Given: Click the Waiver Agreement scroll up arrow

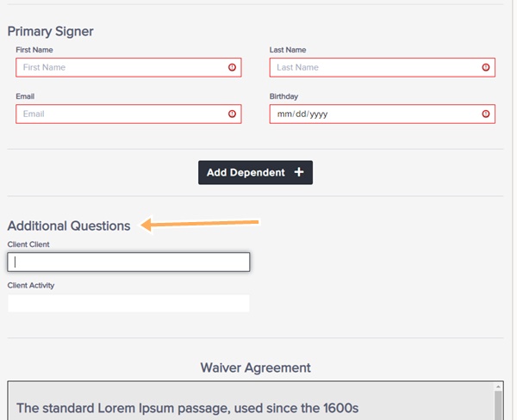Looking at the screenshot, I should pyautogui.click(x=498, y=386).
